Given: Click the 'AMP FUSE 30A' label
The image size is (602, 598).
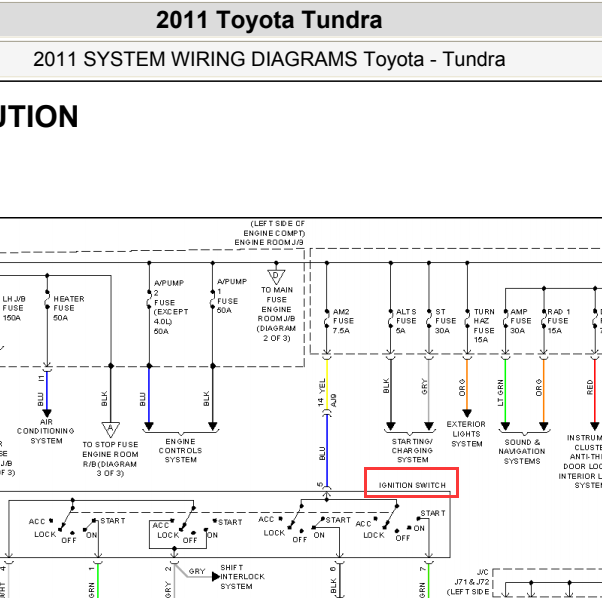Looking at the screenshot, I should click(520, 321).
